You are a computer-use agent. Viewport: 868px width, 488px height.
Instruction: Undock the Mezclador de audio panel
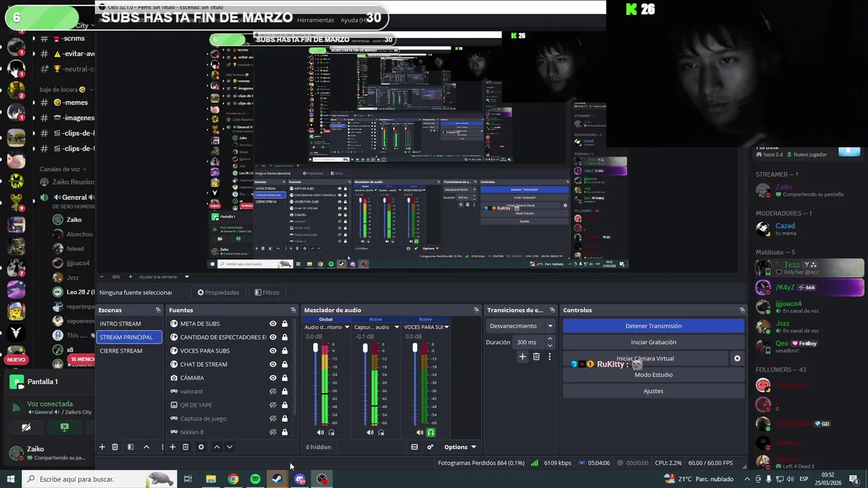pos(476,310)
